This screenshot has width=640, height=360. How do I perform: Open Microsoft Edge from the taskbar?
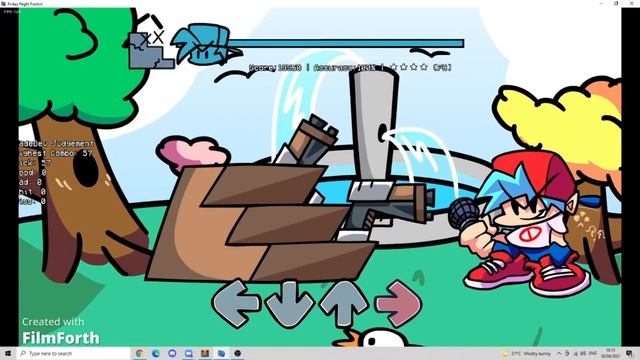(x=156, y=353)
